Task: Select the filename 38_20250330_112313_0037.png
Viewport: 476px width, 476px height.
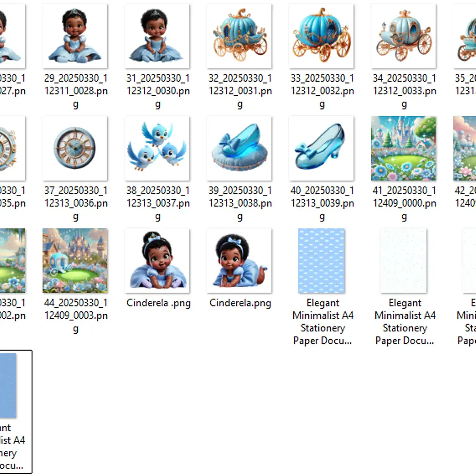Action: [x=158, y=204]
